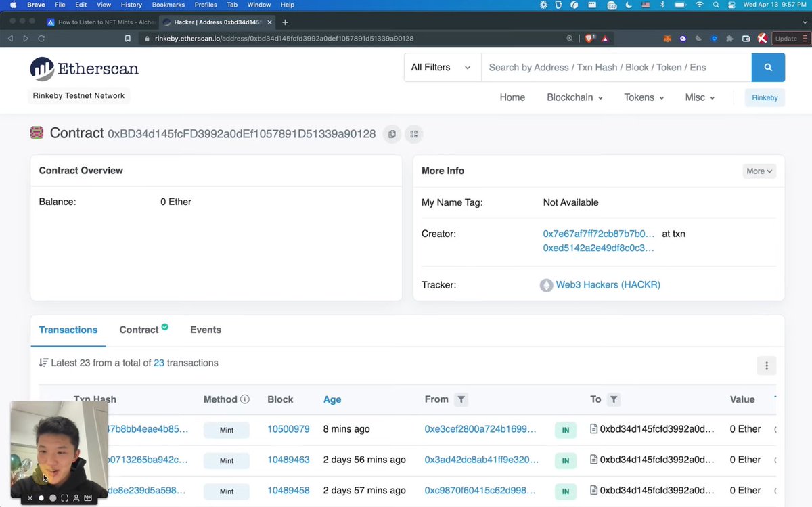This screenshot has width=812, height=507.
Task: Click the Etherscan logo
Action: pos(85,68)
